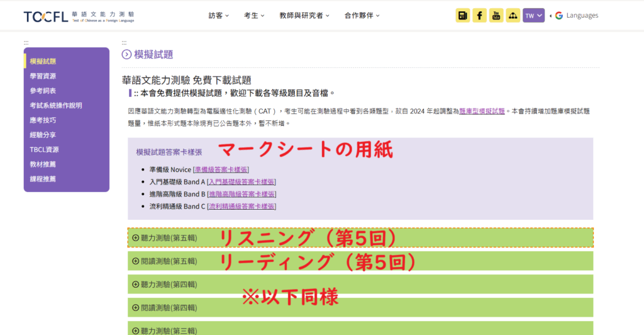
Task: Open the Facebook page icon
Action: point(480,16)
